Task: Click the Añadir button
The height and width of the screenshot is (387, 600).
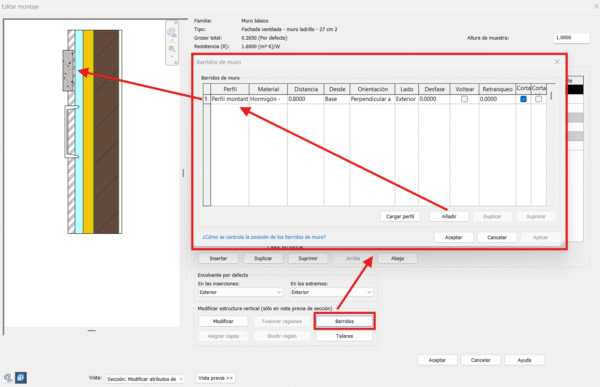Action: [x=449, y=216]
